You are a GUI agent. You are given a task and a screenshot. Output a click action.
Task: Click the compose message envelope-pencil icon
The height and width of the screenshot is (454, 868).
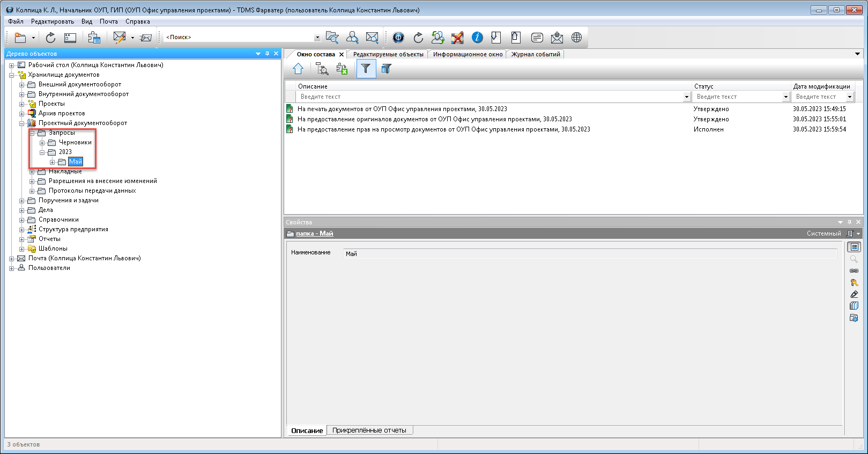pyautogui.click(x=119, y=38)
